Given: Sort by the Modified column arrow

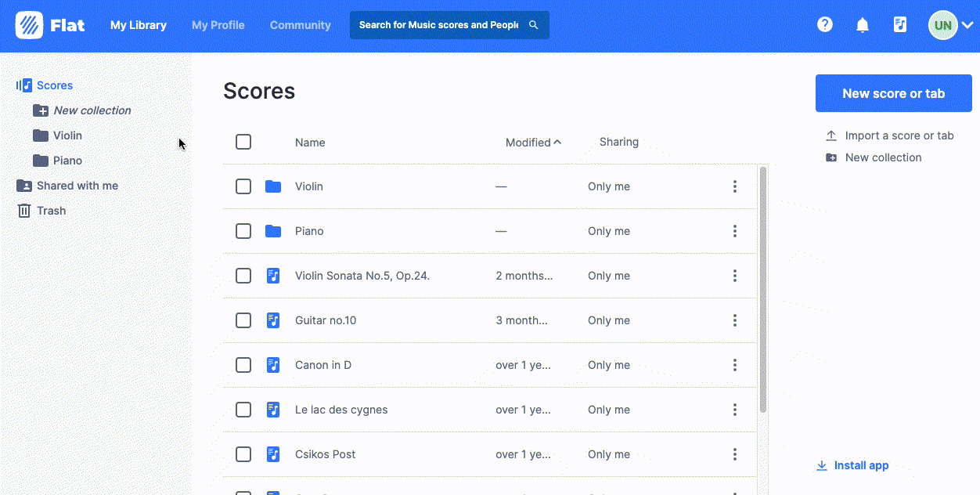Looking at the screenshot, I should click(x=557, y=143).
